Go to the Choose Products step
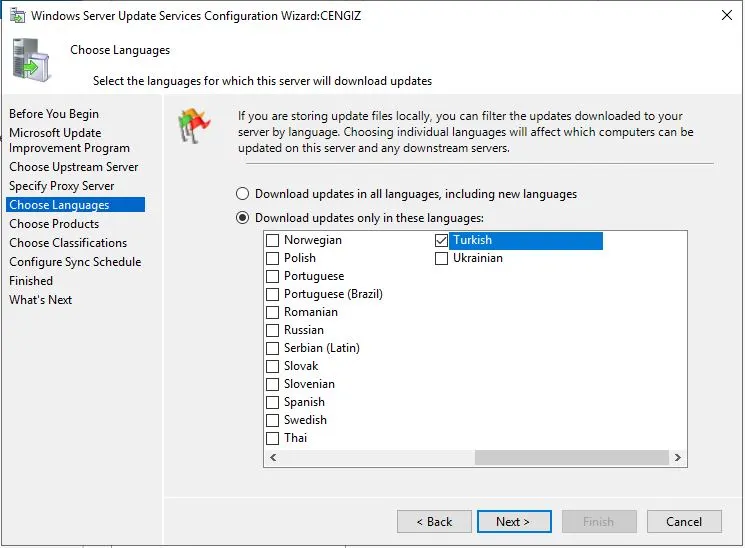The height and width of the screenshot is (548, 745). 54,224
